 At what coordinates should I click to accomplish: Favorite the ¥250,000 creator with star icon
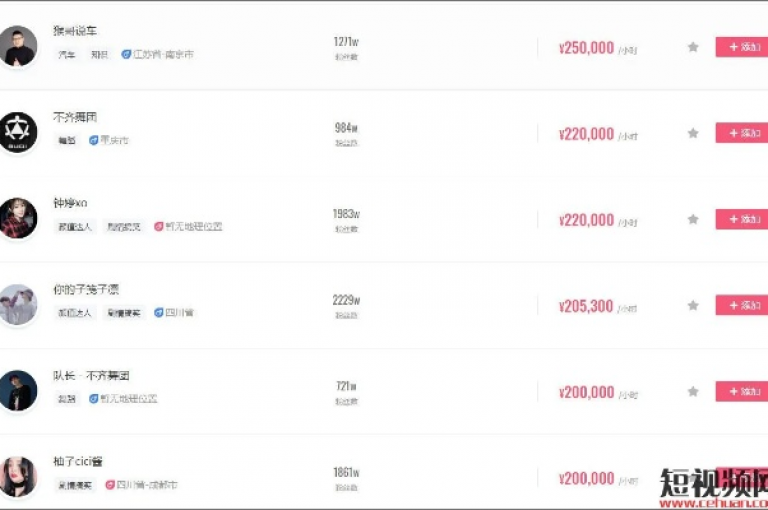(x=693, y=47)
